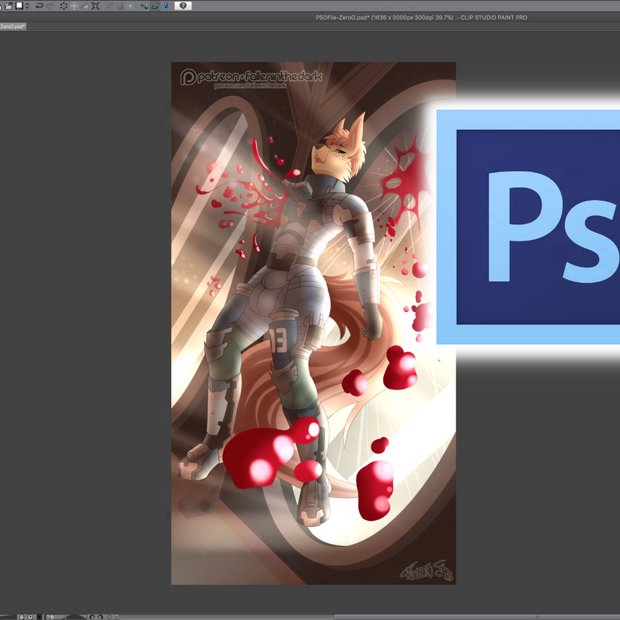Open the save options stepper arrows
Screen dimensions: 620x620
(x=27, y=6)
